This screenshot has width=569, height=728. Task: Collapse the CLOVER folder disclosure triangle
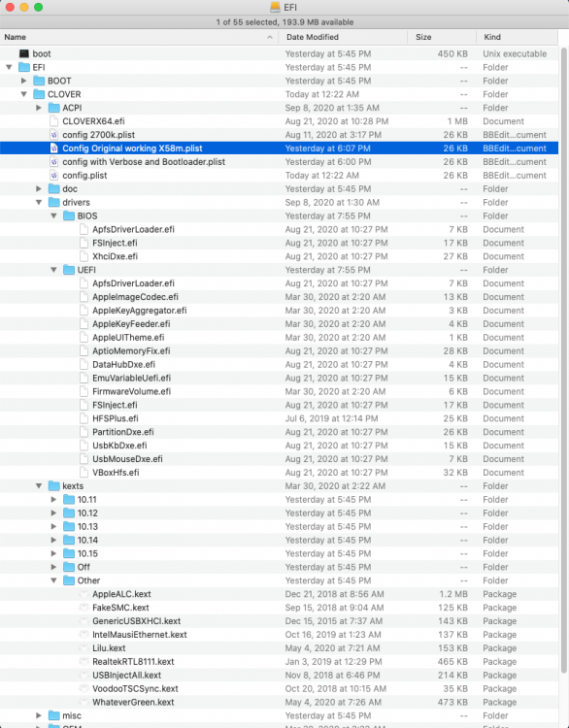[23, 94]
